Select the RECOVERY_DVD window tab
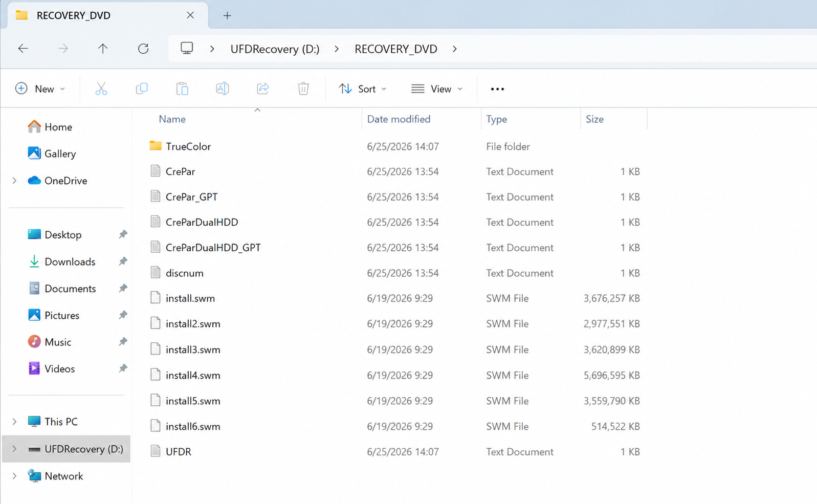The height and width of the screenshot is (504, 817). pos(107,15)
